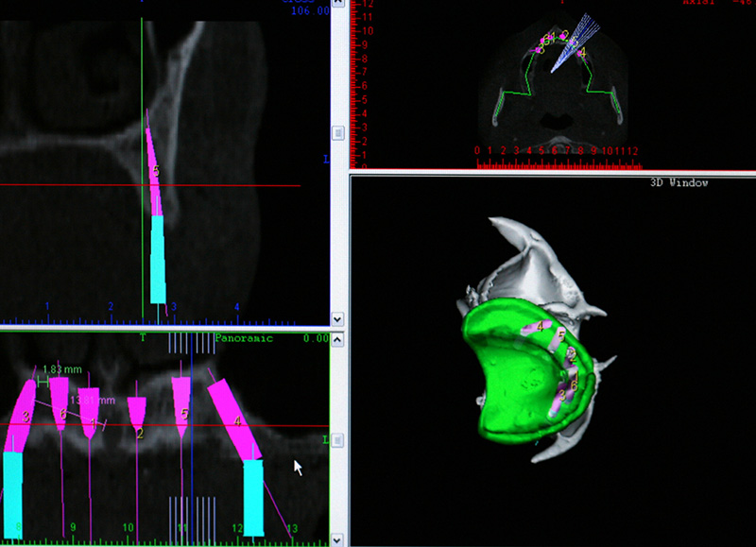Viewport: 756px width, 547px height.
Task: Click implant 1 in the panoramic view
Action: pyautogui.click(x=91, y=416)
